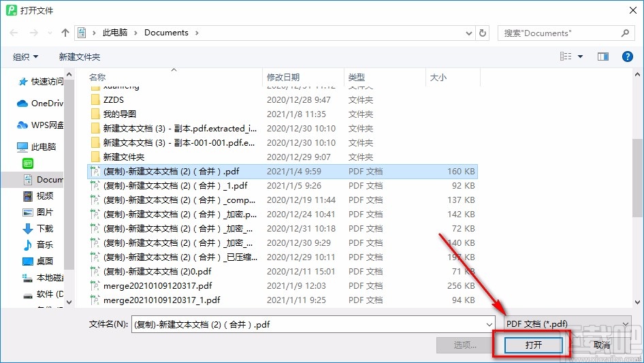
Task: Select merge20210109120317_1.pdf
Action: [282, 300]
